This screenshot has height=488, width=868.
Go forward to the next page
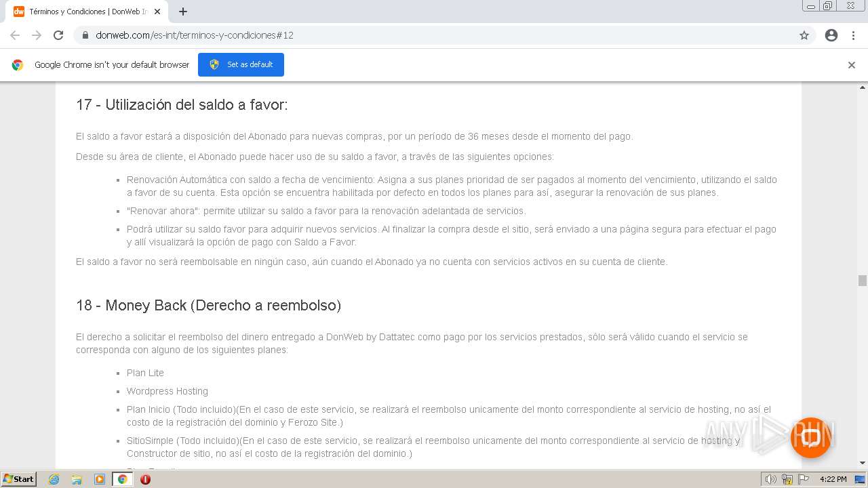pyautogui.click(x=37, y=35)
